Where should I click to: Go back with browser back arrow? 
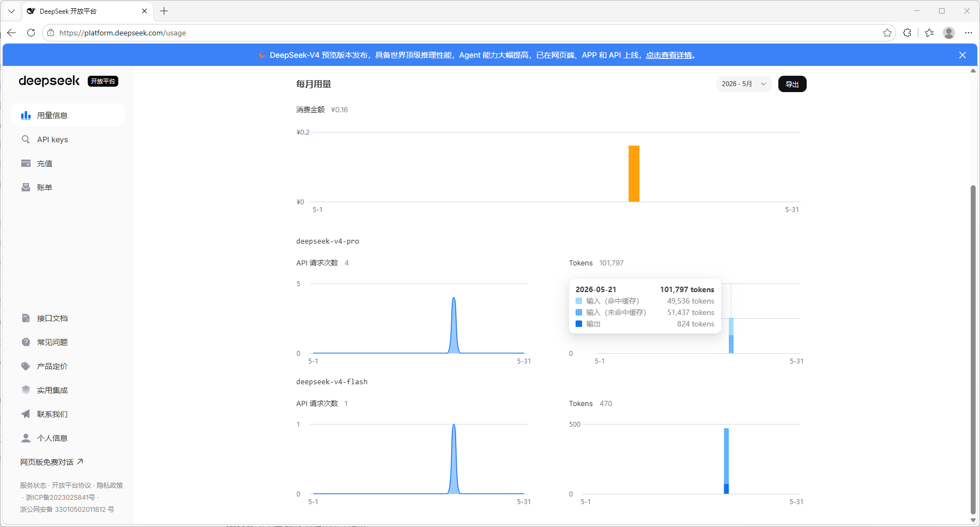coord(11,33)
